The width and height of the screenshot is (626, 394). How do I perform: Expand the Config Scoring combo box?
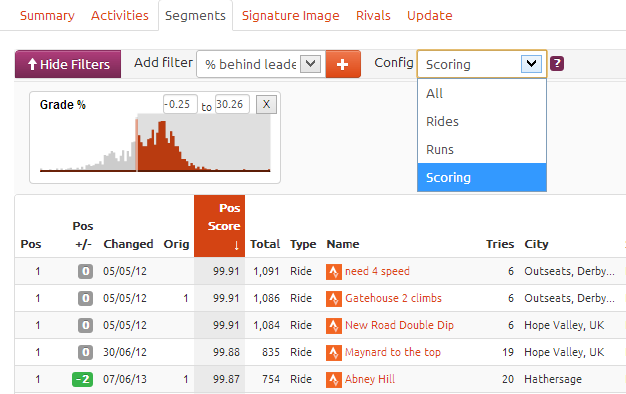pos(481,64)
